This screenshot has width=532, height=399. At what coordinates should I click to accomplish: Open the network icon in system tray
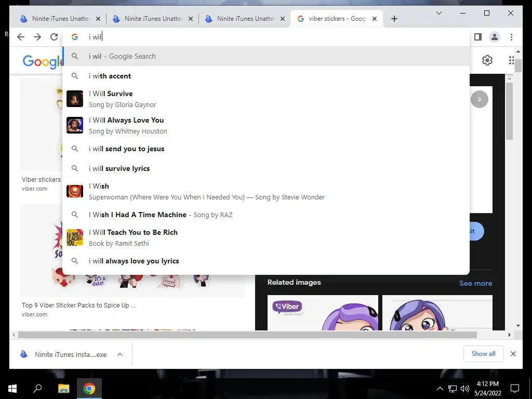point(453,389)
